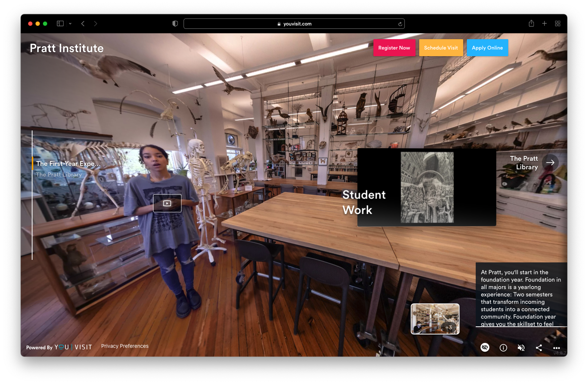Screen dimensions: 588x384
Task: Open the privacy report shield icon
Action: coord(175,24)
